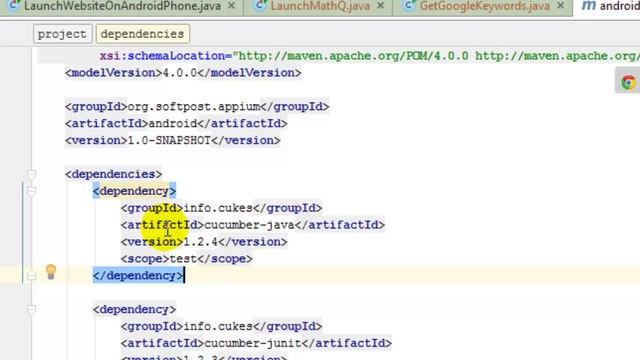Close the LaunchMathQ.java tab

(380, 6)
